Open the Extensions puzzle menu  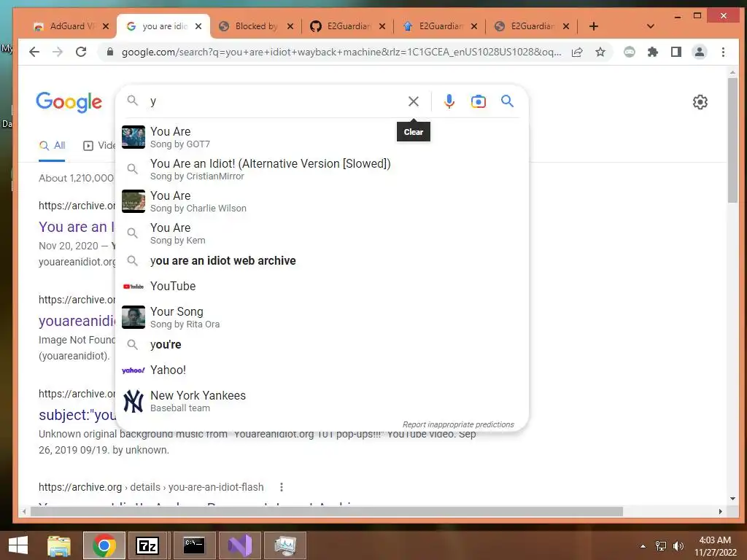coord(653,52)
